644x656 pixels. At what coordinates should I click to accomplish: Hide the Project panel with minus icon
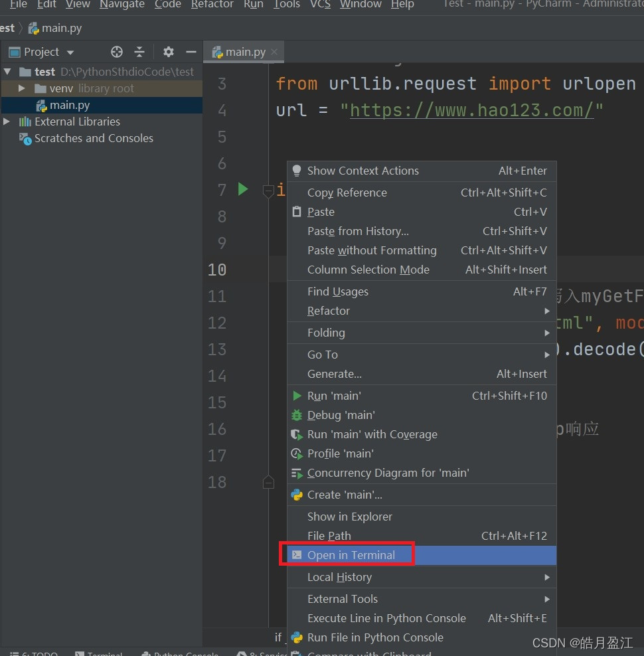click(x=191, y=52)
